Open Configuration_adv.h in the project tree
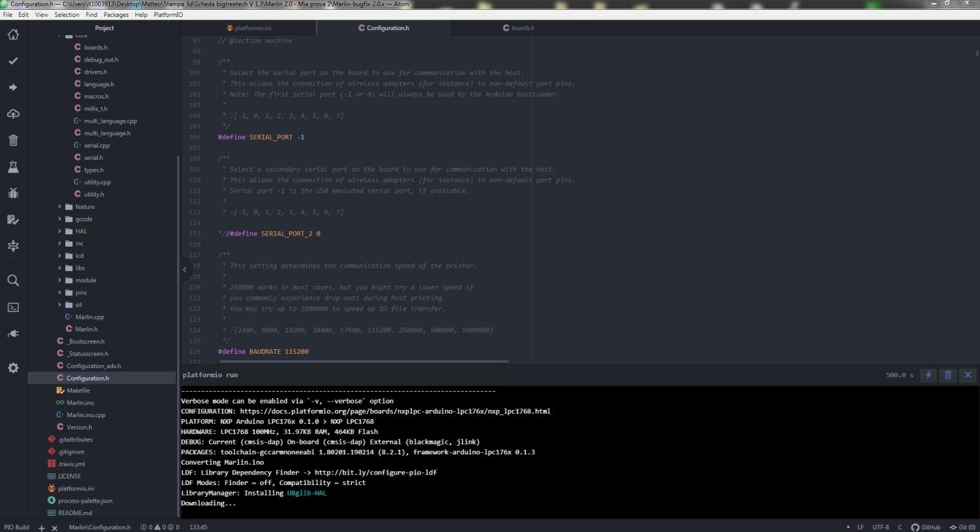The image size is (980, 532). pyautogui.click(x=93, y=366)
